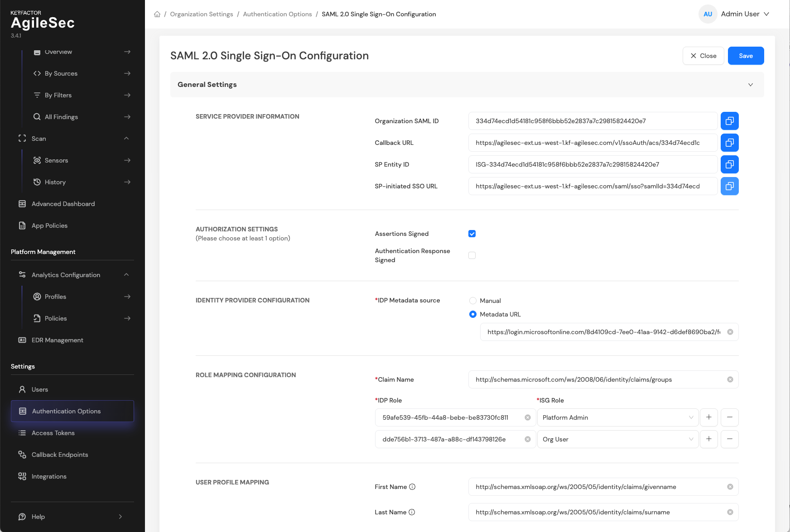This screenshot has width=790, height=532.
Task: Click the First Name claim input field
Action: tap(603, 487)
